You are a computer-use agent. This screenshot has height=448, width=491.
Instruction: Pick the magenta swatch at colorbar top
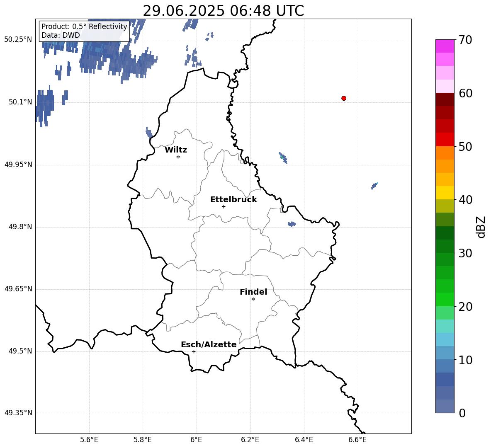coord(445,46)
